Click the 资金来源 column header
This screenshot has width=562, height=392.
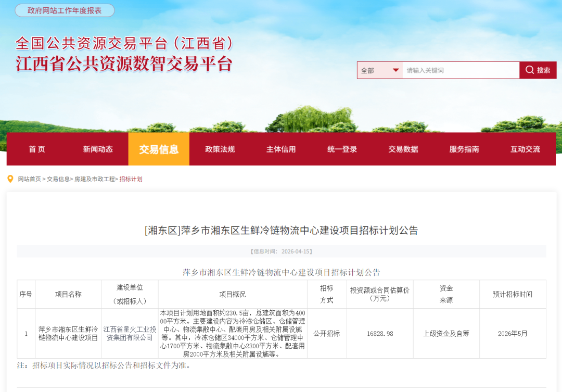pyautogui.click(x=446, y=294)
